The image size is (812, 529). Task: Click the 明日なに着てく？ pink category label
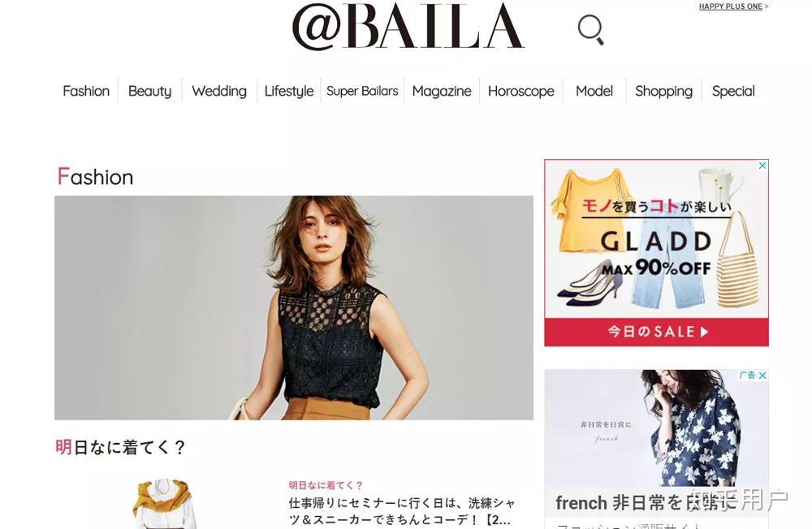326,485
